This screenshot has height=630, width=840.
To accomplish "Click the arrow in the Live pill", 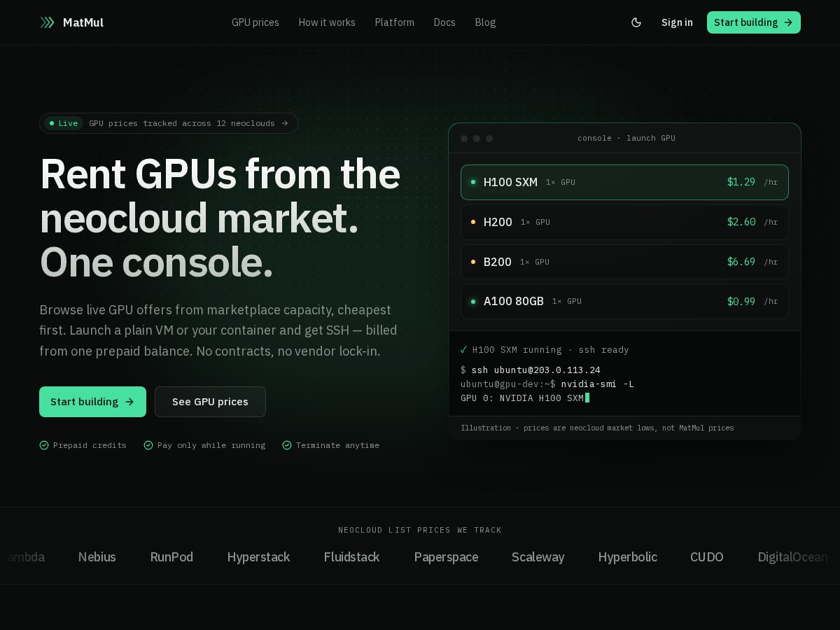I will click(285, 123).
